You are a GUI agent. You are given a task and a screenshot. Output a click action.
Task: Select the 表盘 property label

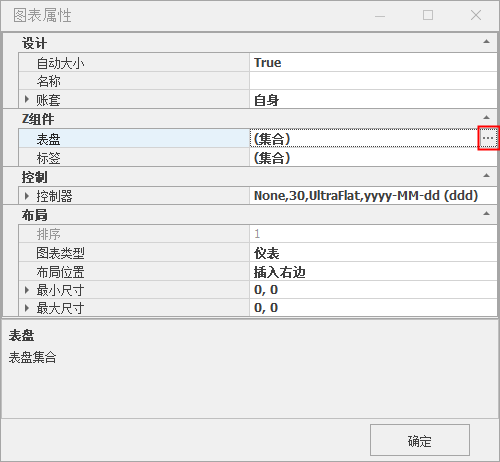[x=48, y=139]
